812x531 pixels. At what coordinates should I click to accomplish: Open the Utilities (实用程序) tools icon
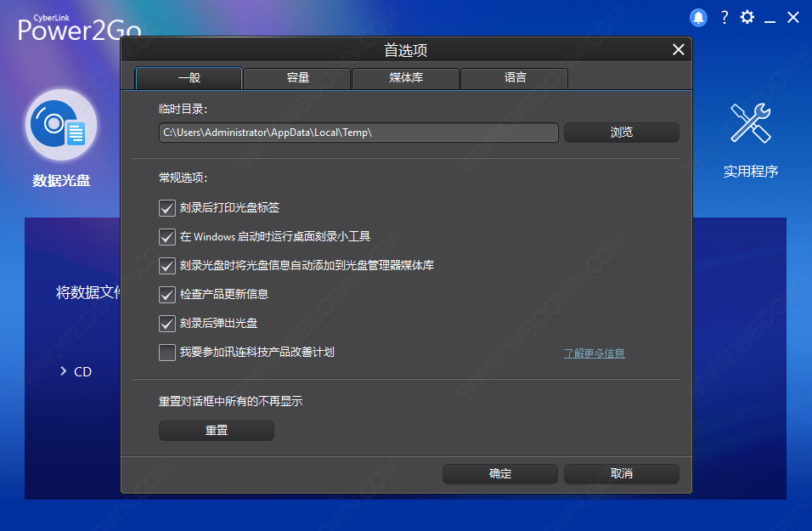(750, 124)
